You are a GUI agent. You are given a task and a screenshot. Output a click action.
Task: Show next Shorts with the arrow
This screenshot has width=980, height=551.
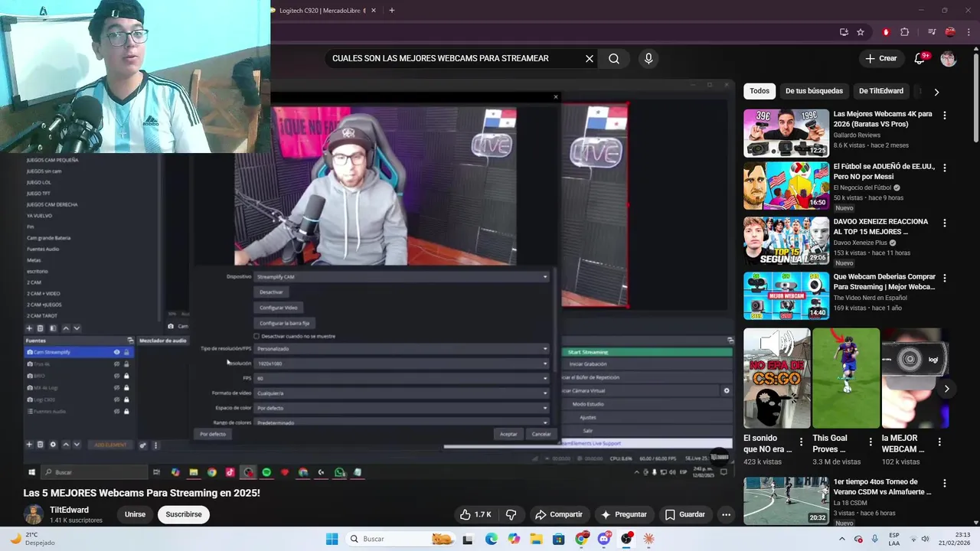click(946, 389)
